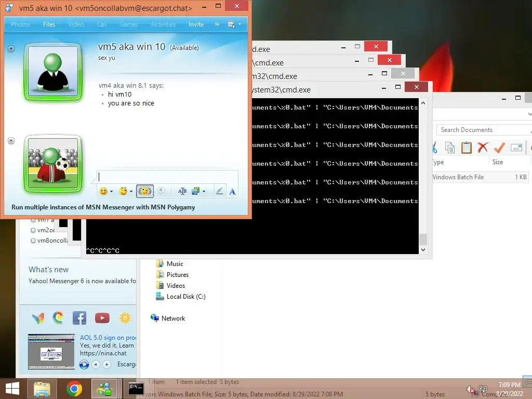Open the Windows Start button
The width and height of the screenshot is (532, 399).
click(x=12, y=389)
